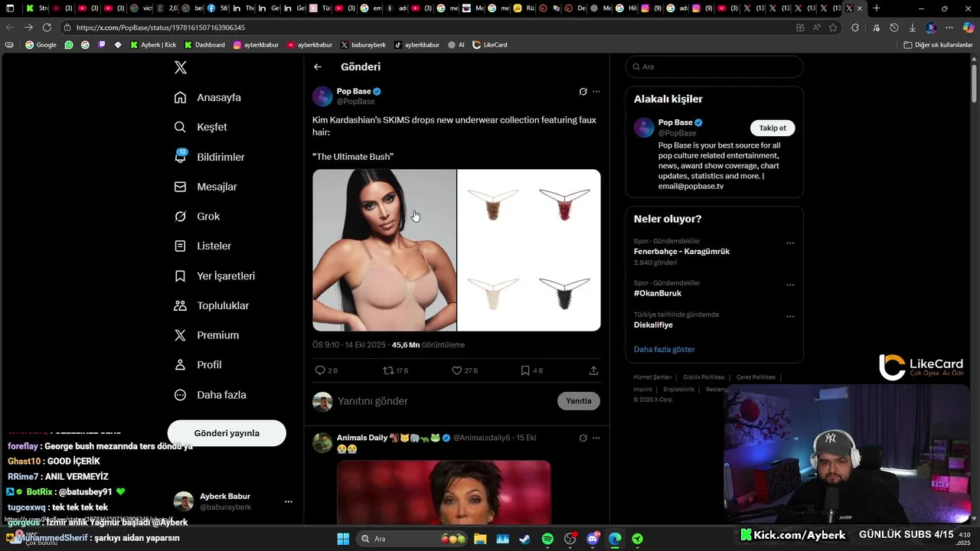Bookmark the post with 4 B saves
The image size is (980, 551).
(x=531, y=370)
